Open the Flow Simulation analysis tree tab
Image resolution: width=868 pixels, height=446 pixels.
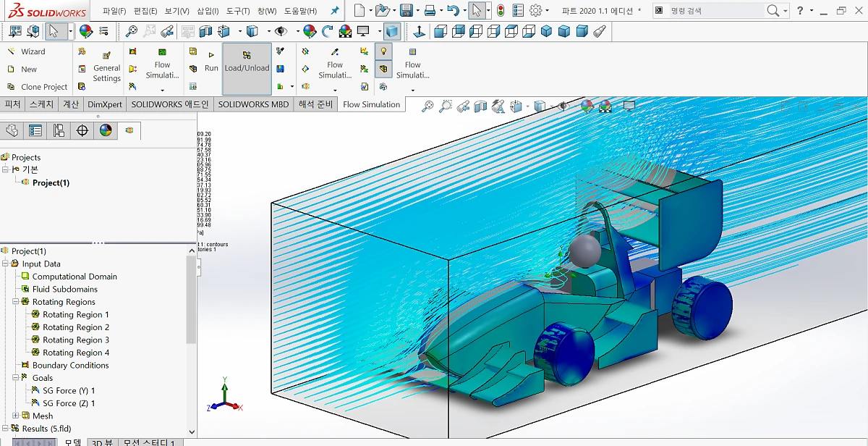coord(129,130)
